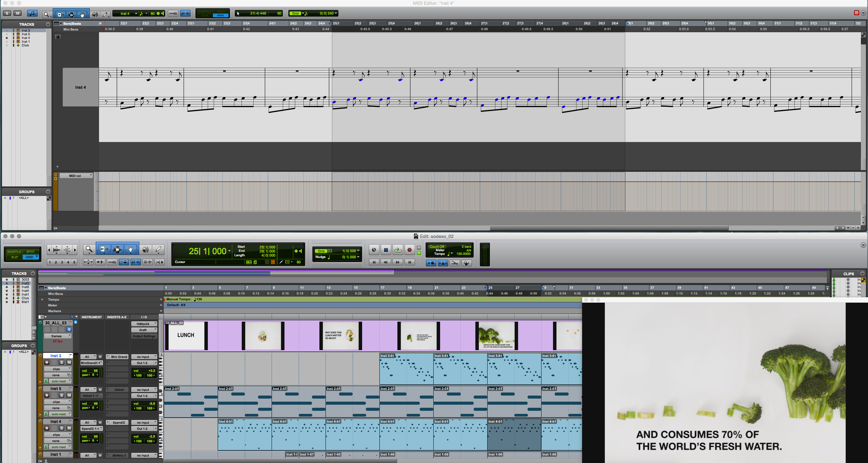Select the Grabber tool in Edit window

131,250
